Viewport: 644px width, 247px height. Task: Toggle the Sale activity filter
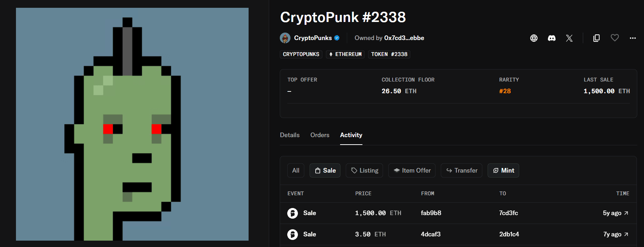point(325,170)
